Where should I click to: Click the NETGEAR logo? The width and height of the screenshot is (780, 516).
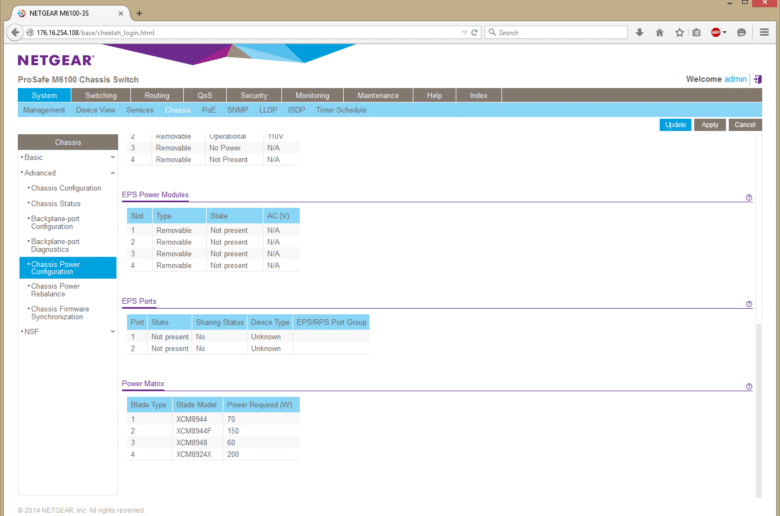[56, 60]
